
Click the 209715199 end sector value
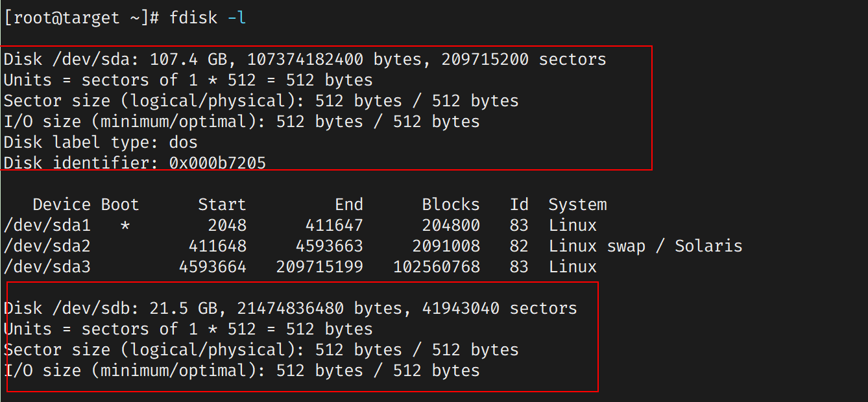320,267
